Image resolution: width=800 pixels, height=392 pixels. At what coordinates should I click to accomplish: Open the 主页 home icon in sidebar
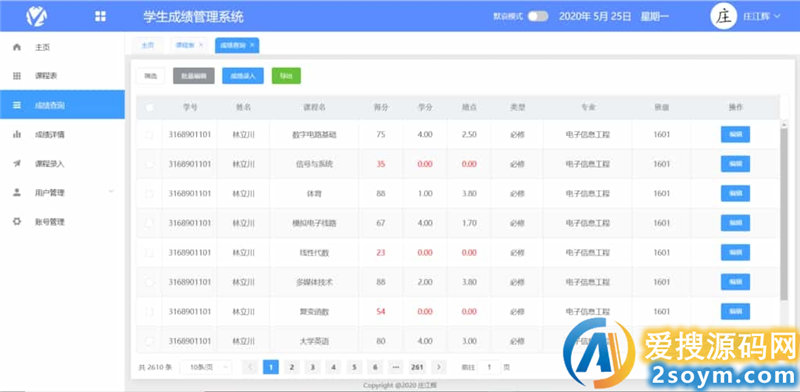17,47
